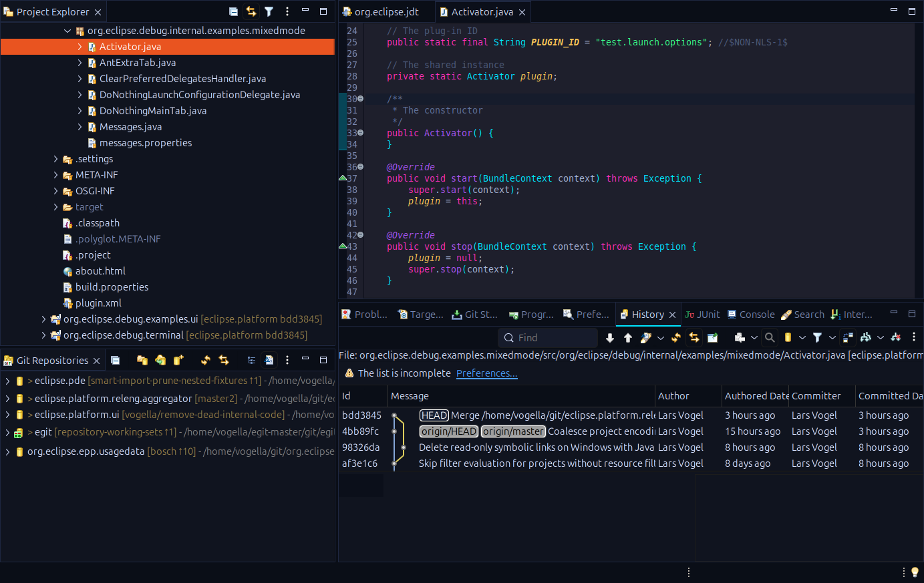This screenshot has width=924, height=583.
Task: Open dropdown beside History repository cylinder
Action: (x=802, y=338)
